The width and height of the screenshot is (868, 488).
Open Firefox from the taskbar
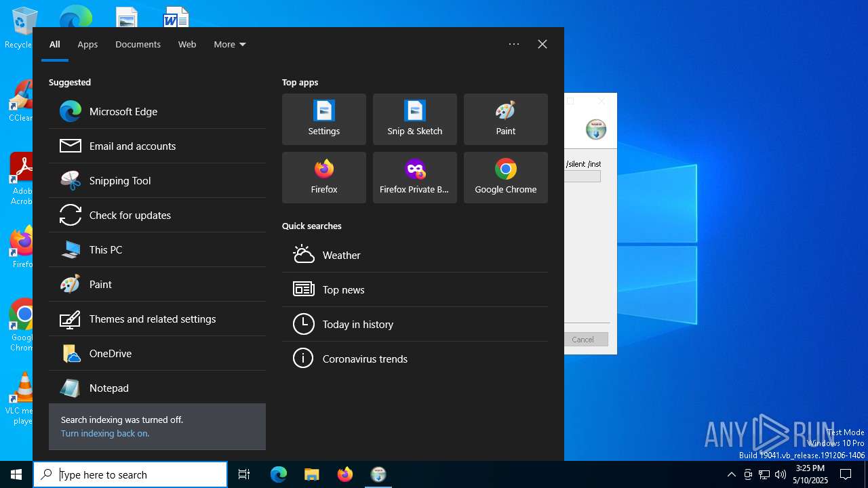point(344,474)
